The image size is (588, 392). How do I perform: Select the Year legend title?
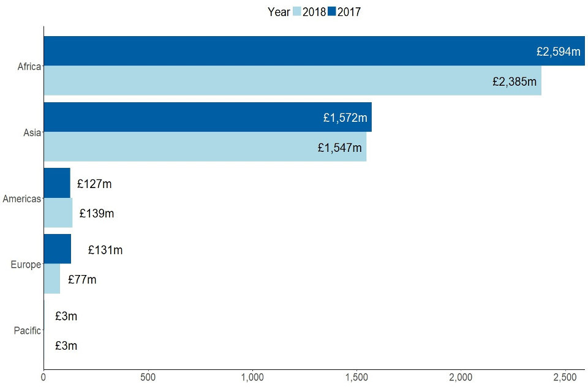click(x=279, y=12)
